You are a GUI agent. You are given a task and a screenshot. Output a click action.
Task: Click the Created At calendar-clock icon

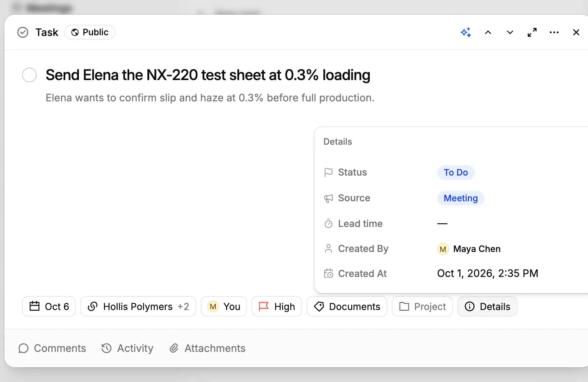pos(329,274)
